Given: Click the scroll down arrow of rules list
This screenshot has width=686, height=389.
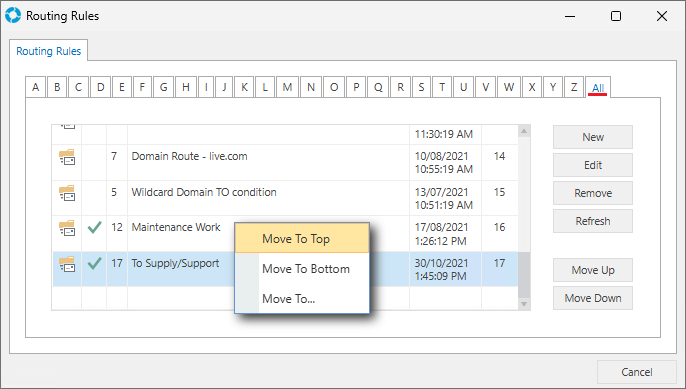Looking at the screenshot, I should coord(524,304).
